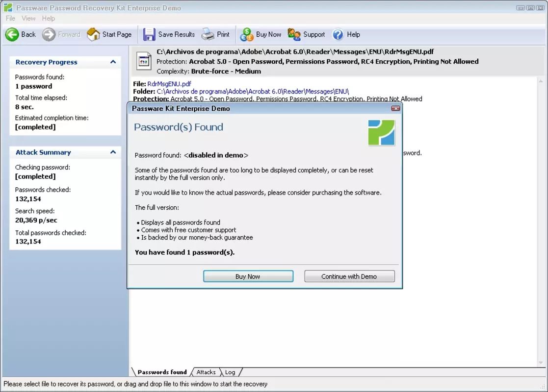548x392 pixels.
Task: Switch to the Log tab
Action: coord(230,372)
